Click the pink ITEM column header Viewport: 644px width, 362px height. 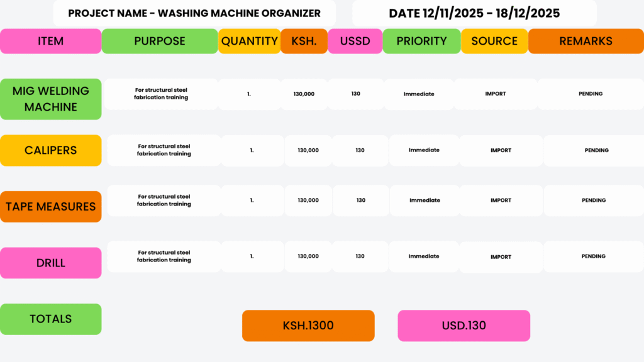tap(50, 41)
